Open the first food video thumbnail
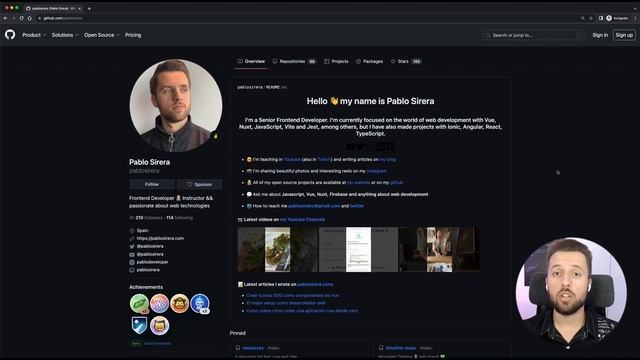The image size is (640, 360). point(278,249)
